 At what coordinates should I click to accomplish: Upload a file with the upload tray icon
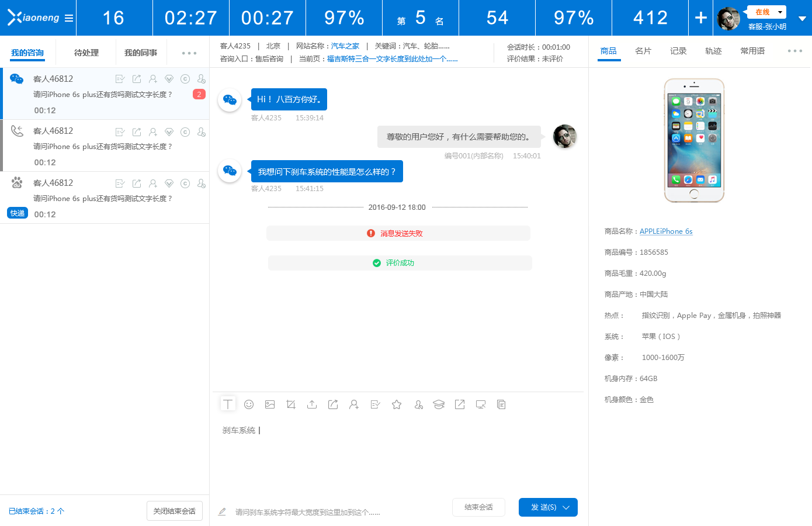[x=312, y=404]
